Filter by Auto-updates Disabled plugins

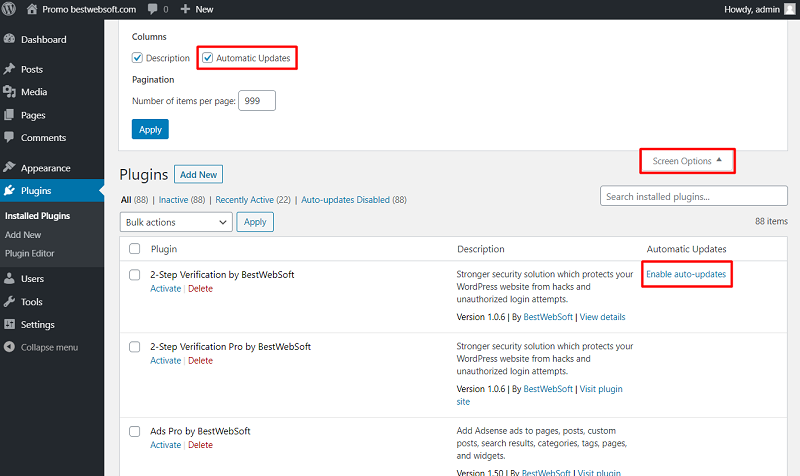pos(345,199)
